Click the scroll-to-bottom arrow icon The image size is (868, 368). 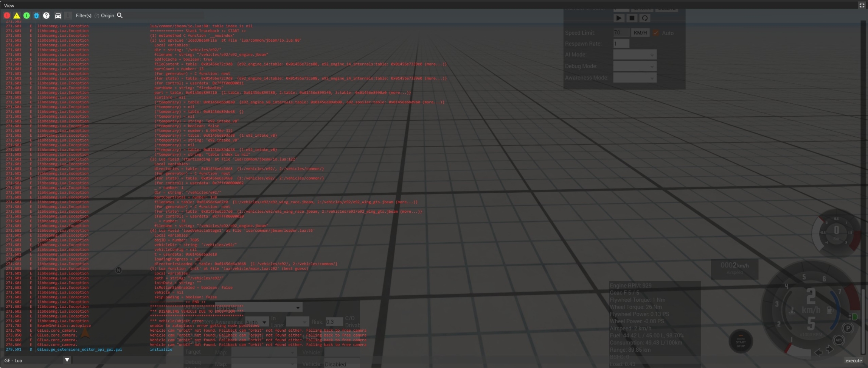[x=68, y=16]
